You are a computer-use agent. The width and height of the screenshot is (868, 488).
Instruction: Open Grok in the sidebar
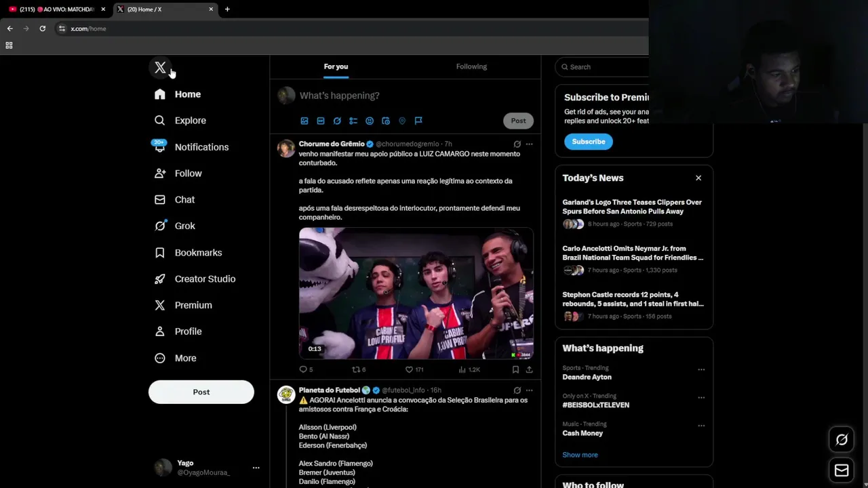(175, 226)
